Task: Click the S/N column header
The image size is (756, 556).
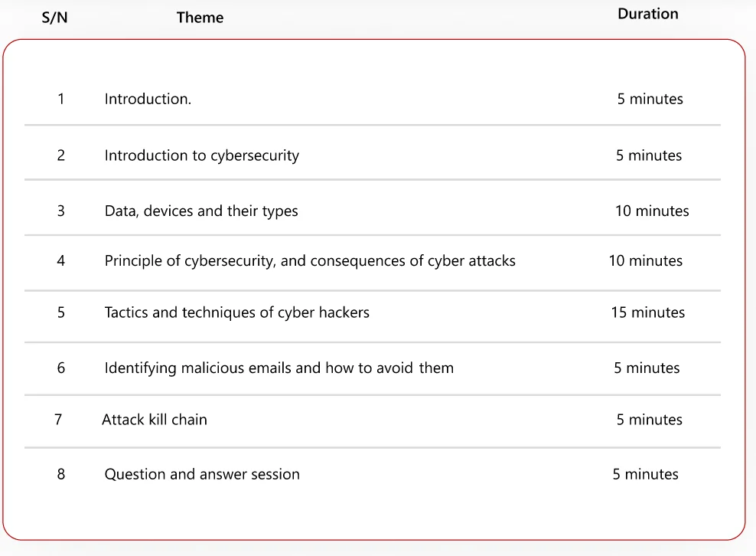Action: click(54, 18)
